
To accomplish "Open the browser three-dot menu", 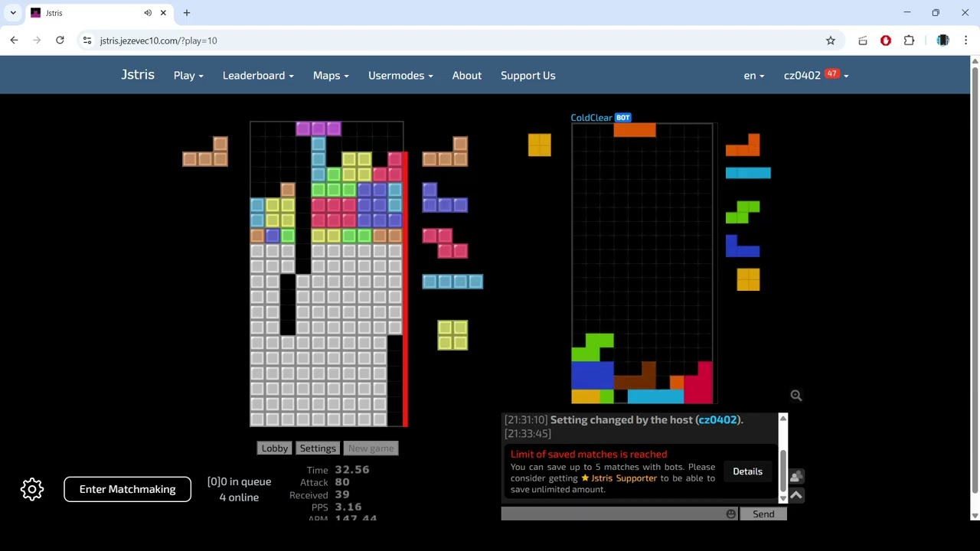I will pos(965,41).
